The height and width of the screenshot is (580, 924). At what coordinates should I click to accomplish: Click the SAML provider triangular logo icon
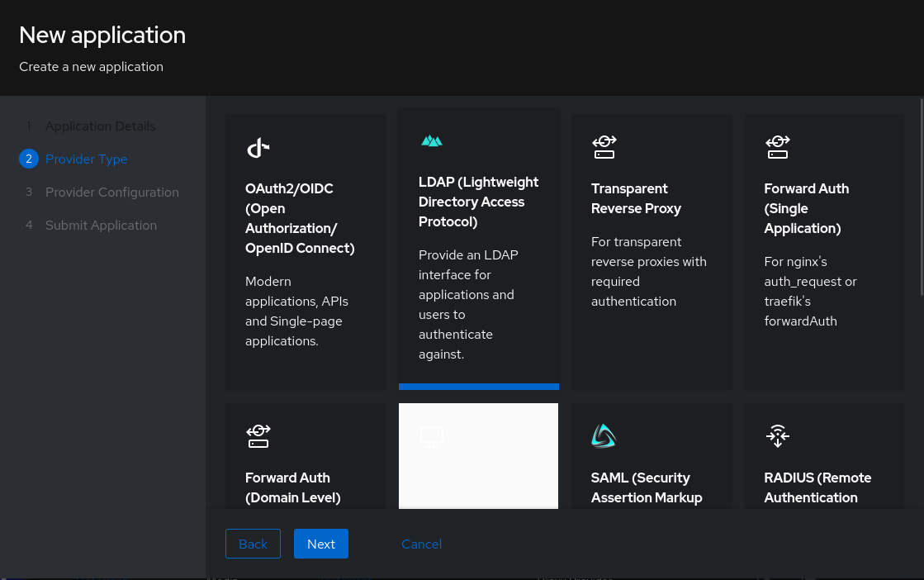[x=604, y=436]
